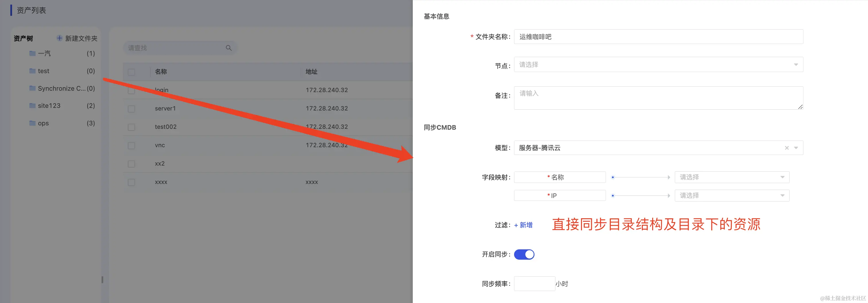
Task: Click the 备注 textarea
Action: click(658, 98)
